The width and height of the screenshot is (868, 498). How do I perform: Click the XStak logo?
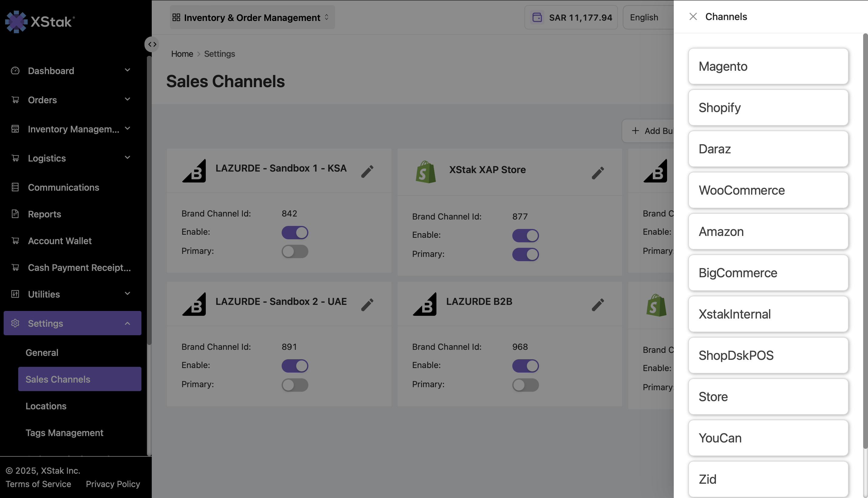(40, 22)
